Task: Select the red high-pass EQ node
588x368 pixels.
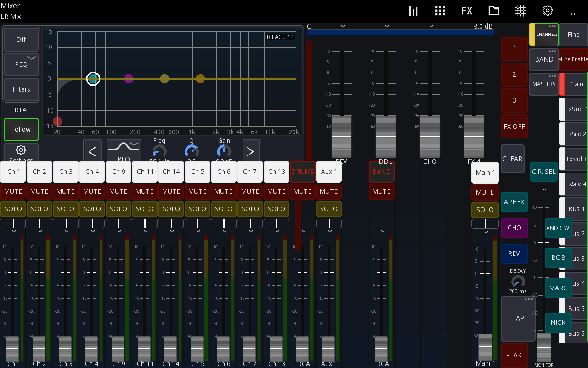Action: [x=57, y=121]
